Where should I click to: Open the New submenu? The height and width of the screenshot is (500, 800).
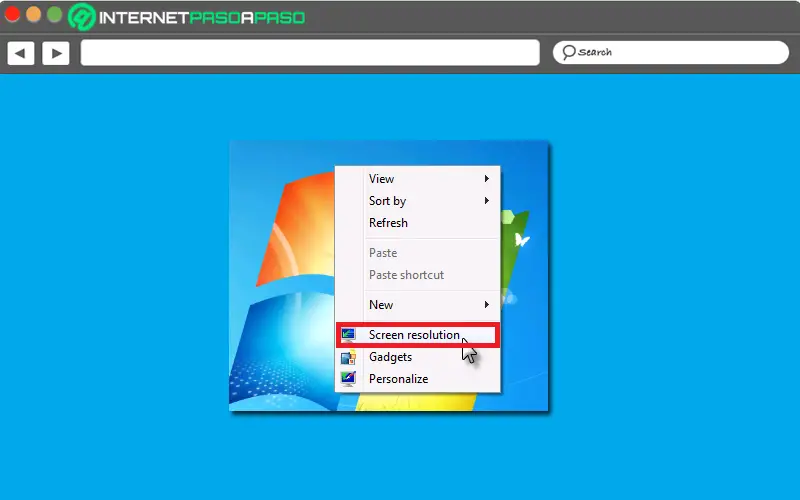[417, 305]
